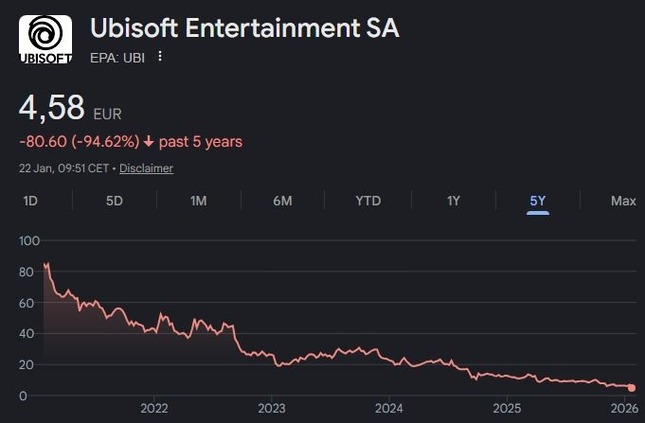Open the Disclaimer link

pos(146,168)
